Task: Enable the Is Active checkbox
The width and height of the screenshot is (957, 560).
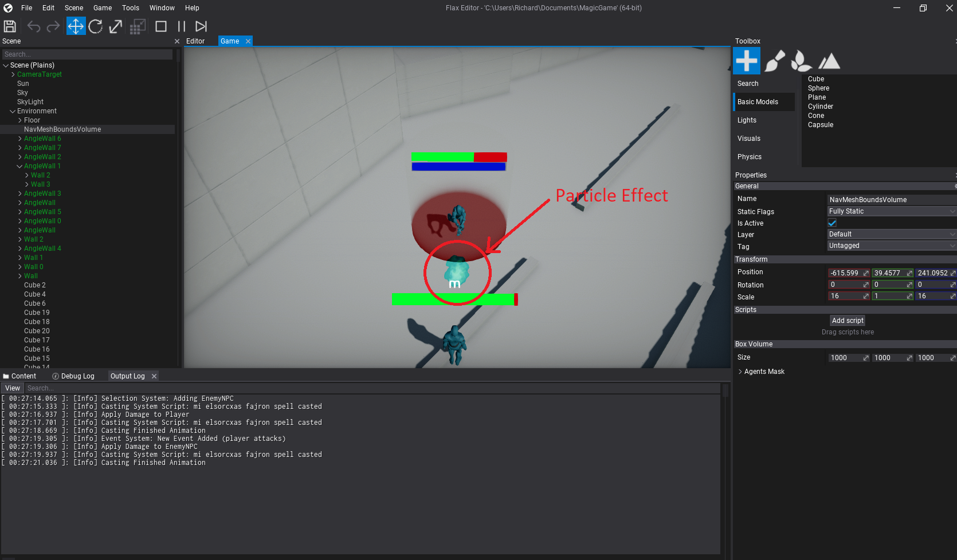Action: [832, 223]
